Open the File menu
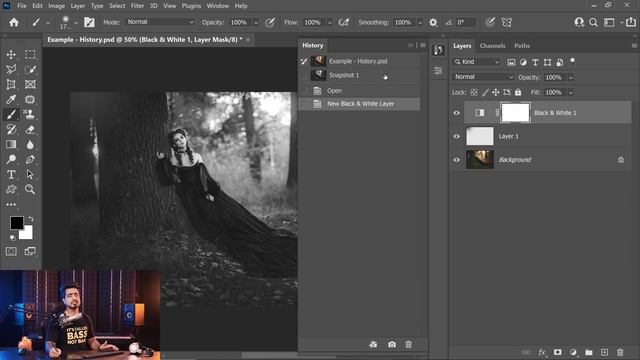This screenshot has width=640, height=360. [22, 6]
